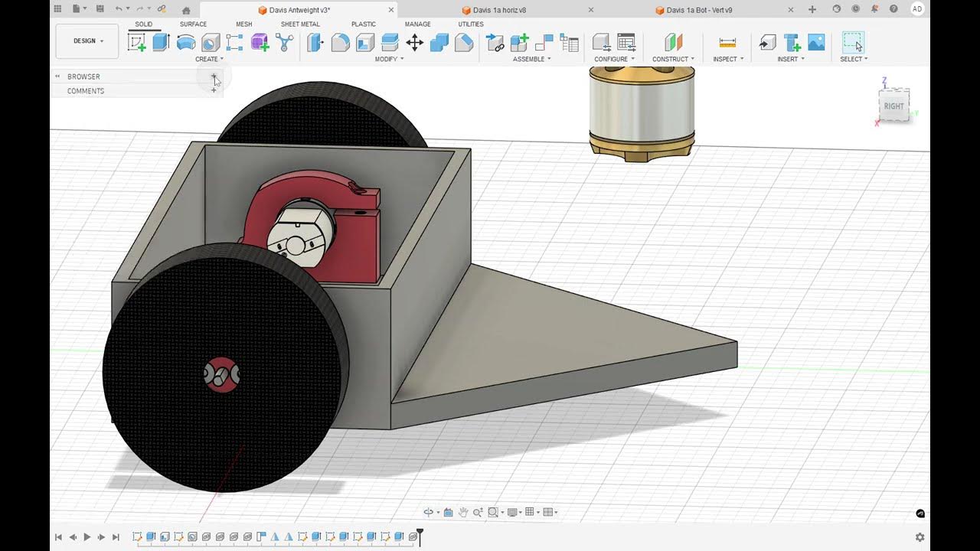Image resolution: width=980 pixels, height=551 pixels.
Task: Click the RIGHT face of ViewCube
Action: [893, 106]
